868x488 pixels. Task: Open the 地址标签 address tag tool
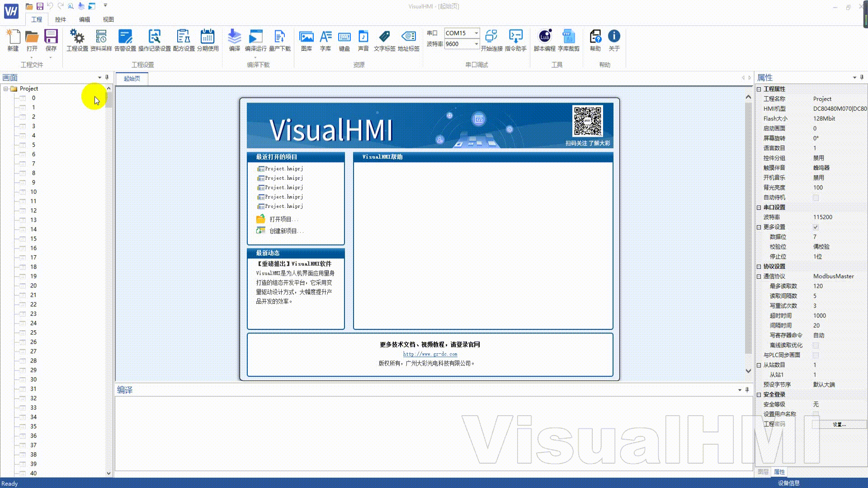pos(409,40)
